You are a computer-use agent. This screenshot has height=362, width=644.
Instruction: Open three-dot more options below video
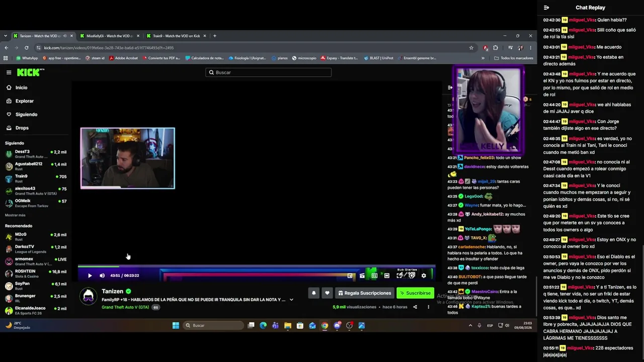coord(429,307)
